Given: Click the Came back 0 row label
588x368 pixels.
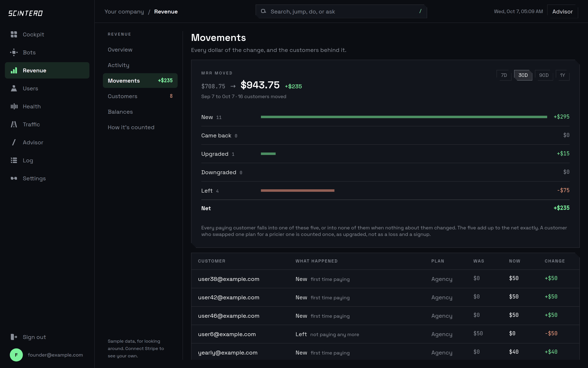Looking at the screenshot, I should pos(219,135).
